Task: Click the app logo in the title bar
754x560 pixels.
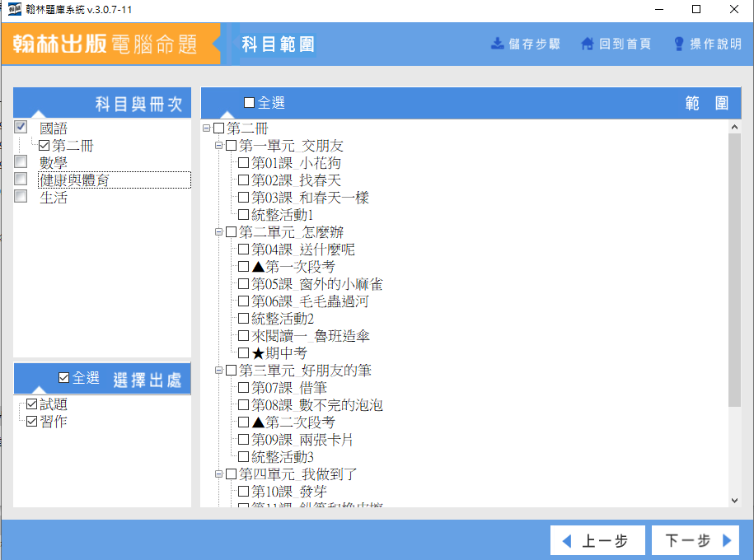Action: [x=13, y=9]
